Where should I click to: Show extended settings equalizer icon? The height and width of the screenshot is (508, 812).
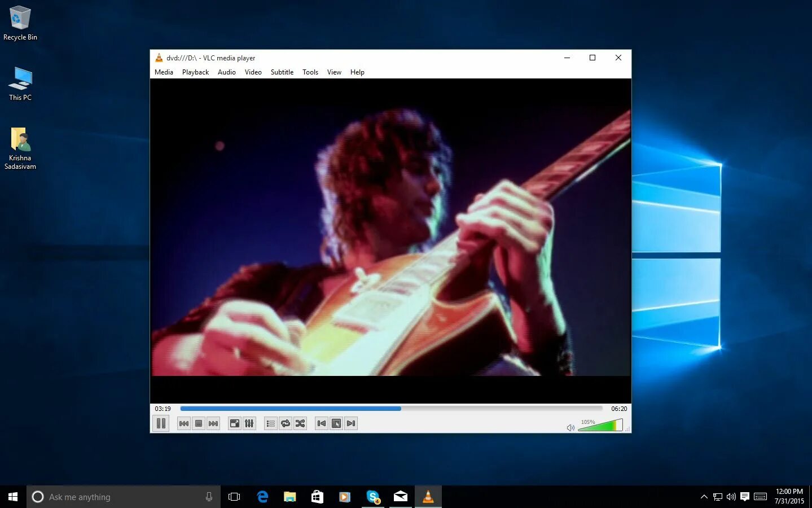coord(249,423)
